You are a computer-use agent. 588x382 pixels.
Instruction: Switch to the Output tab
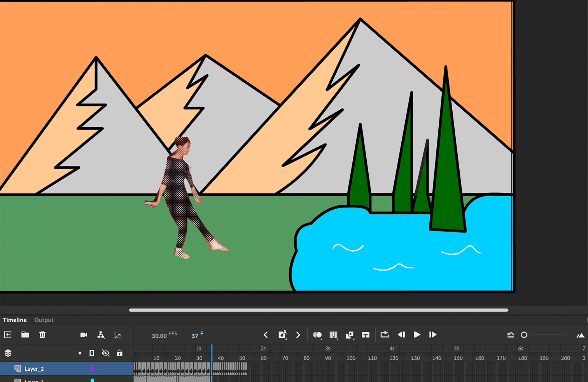pyautogui.click(x=44, y=320)
